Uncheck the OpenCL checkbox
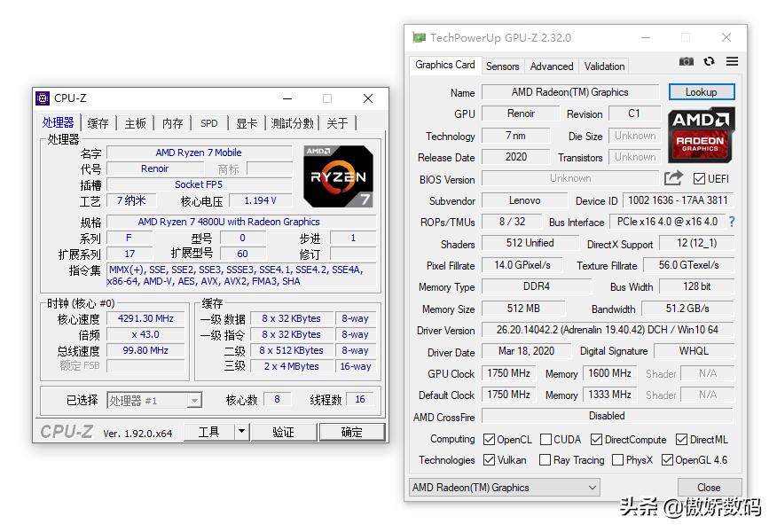Image resolution: width=777 pixels, height=532 pixels. [488, 439]
